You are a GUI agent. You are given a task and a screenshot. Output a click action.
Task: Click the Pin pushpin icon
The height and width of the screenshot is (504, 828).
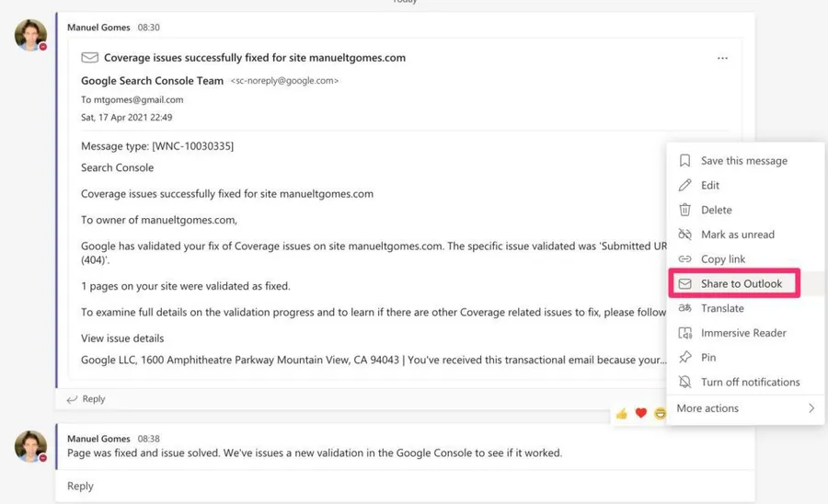684,358
